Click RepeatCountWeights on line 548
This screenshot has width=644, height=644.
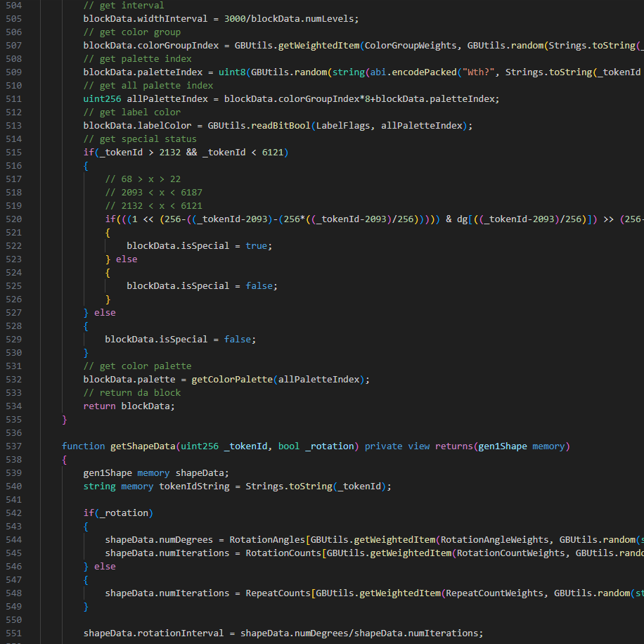494,593
